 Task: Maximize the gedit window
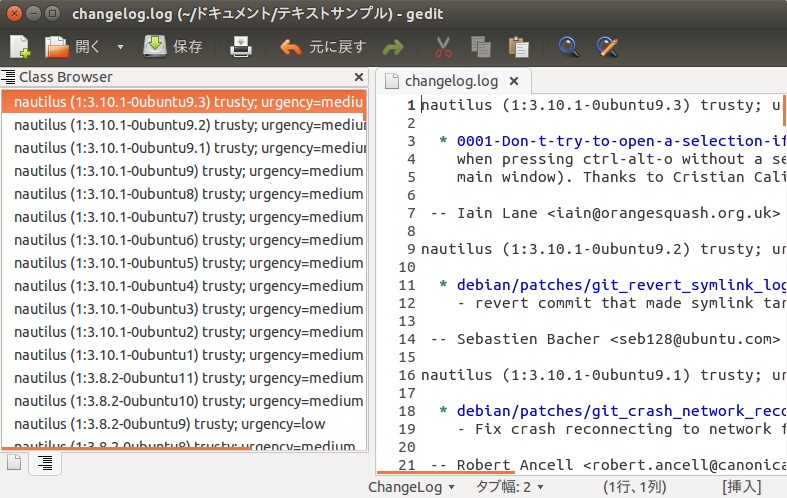(x=52, y=14)
